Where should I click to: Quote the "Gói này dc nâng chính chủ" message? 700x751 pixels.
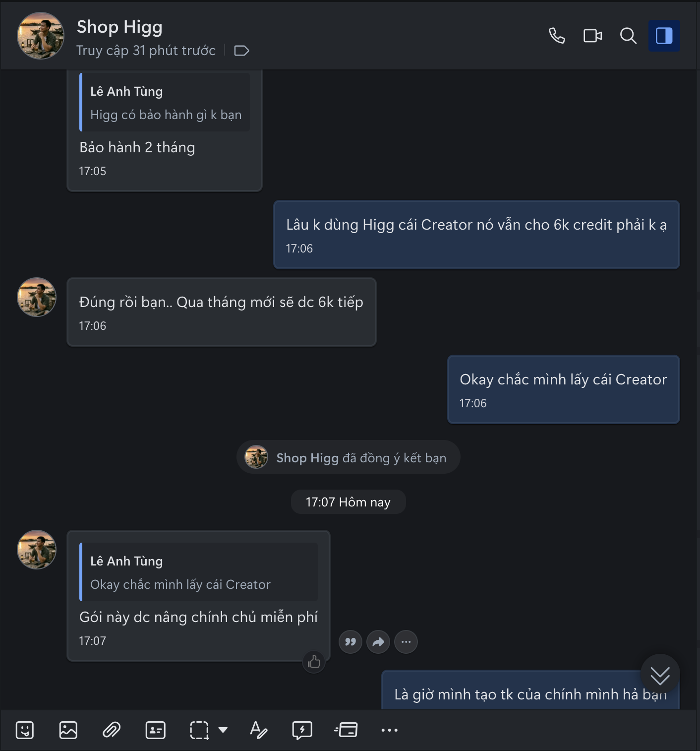coord(350,642)
